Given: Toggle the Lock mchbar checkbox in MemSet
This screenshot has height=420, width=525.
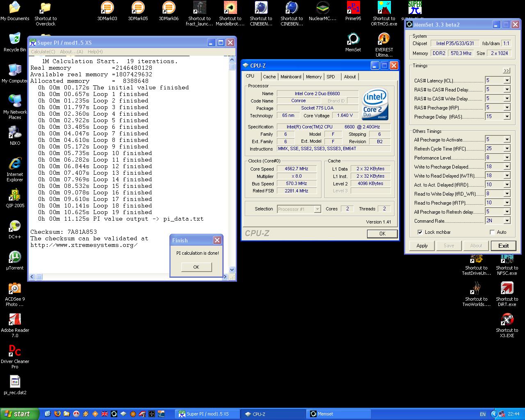Looking at the screenshot, I should pyautogui.click(x=420, y=232).
